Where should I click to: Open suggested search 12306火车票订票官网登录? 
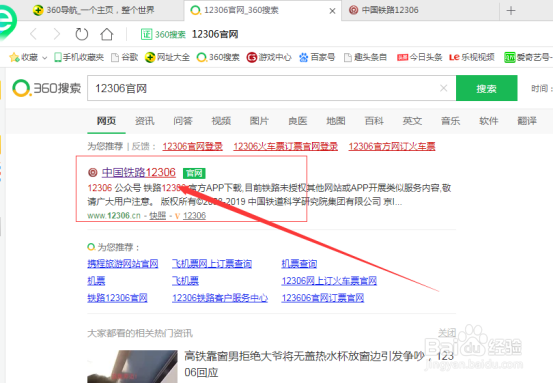pos(285,146)
